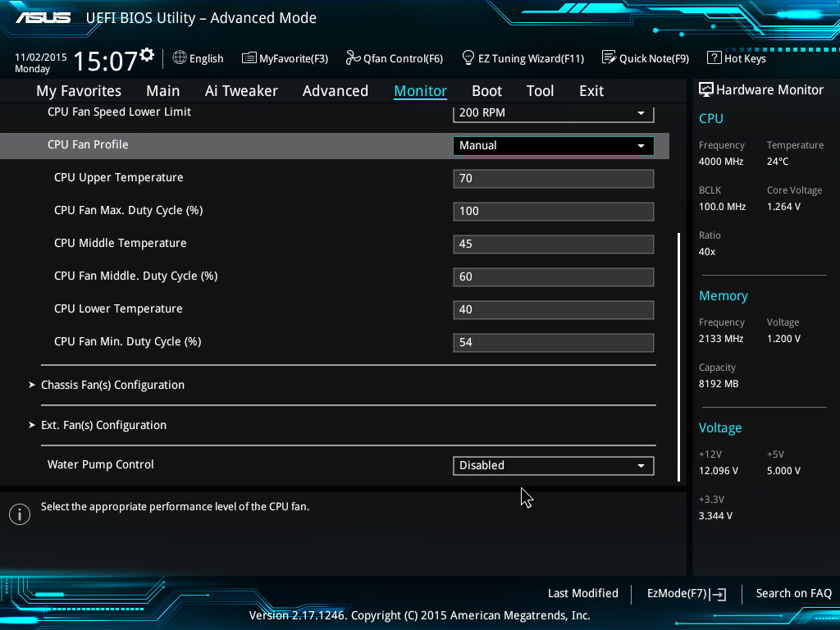Open CPU Fan Speed Lower Limit dropdown

553,113
